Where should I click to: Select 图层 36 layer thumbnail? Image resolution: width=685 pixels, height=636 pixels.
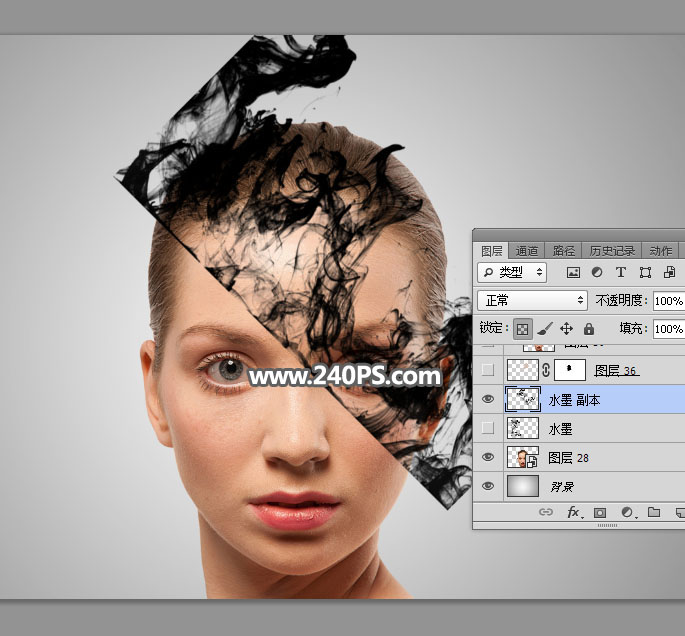tap(523, 370)
